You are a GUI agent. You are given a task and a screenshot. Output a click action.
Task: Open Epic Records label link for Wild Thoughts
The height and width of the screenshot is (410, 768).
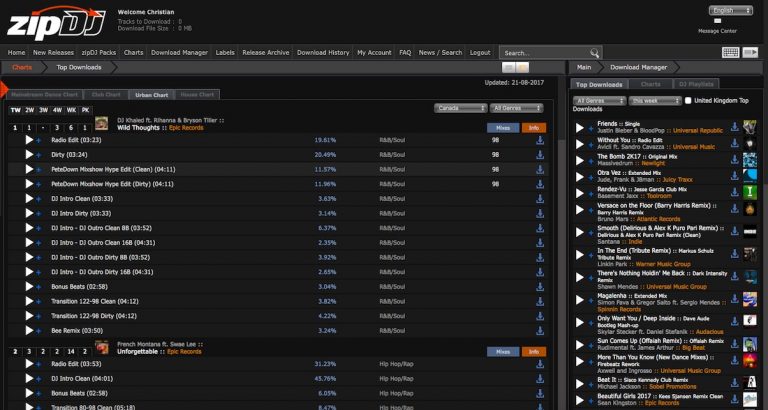(x=186, y=128)
